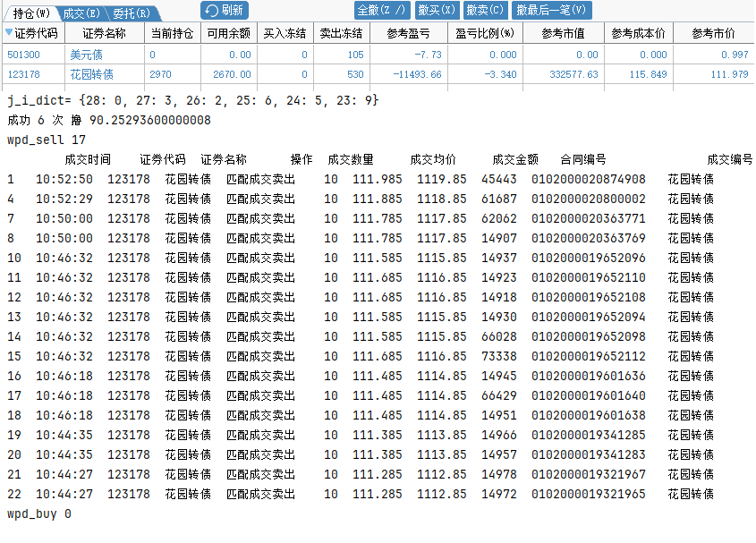Image resolution: width=756 pixels, height=543 pixels.
Task: Click market price 0.997
Action: pos(735,55)
